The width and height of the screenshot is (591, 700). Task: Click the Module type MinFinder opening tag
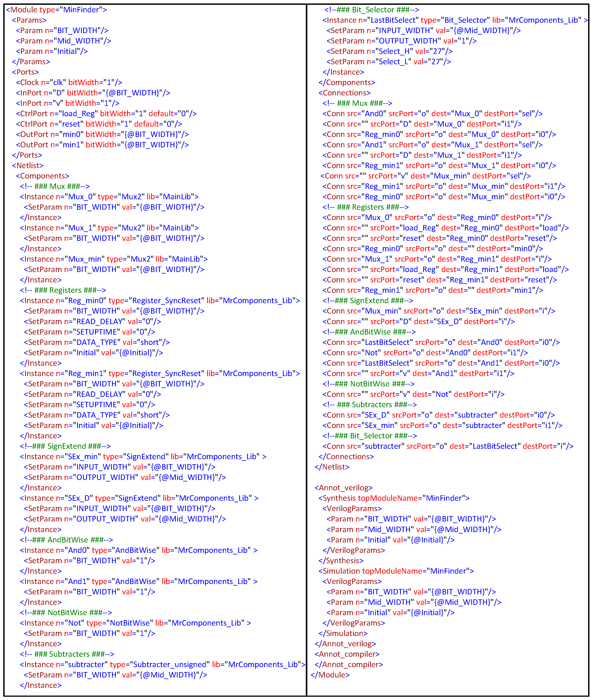point(56,10)
